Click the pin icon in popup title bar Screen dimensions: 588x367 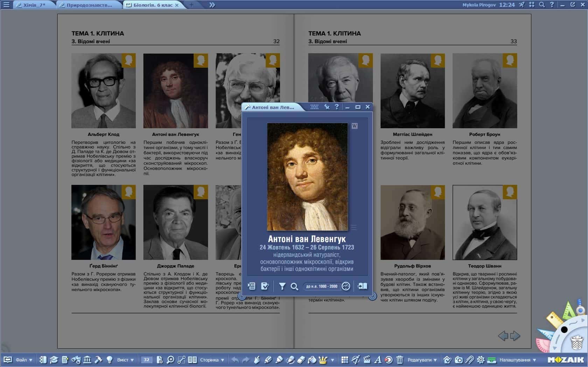[x=327, y=107]
